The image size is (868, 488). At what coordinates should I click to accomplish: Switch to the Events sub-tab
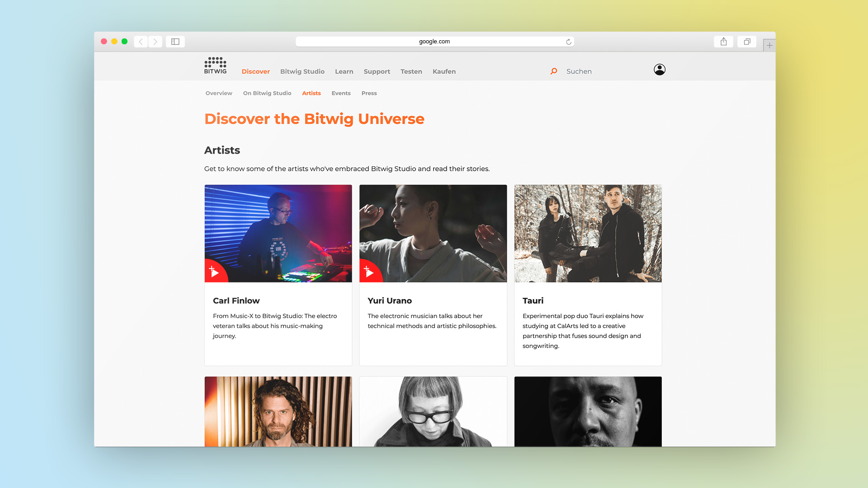tap(341, 93)
